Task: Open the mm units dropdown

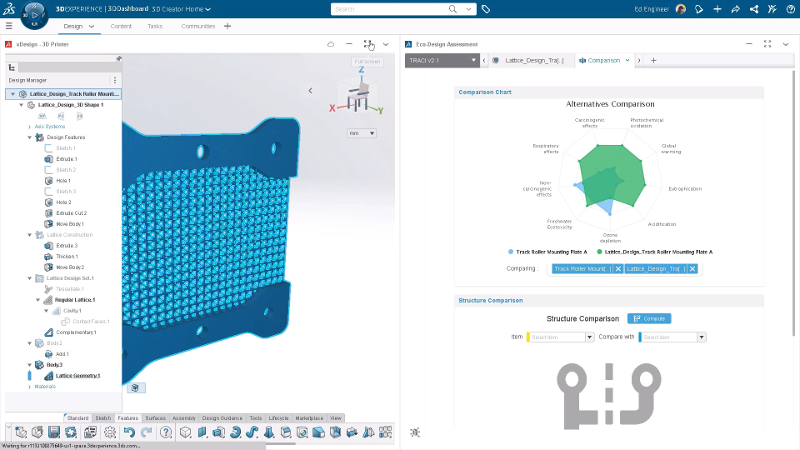Action: (361, 133)
